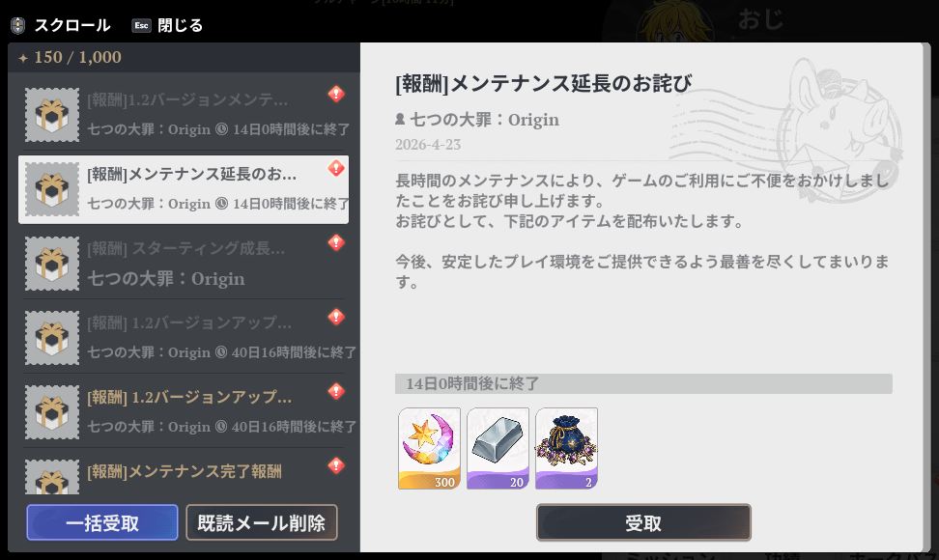Open the orange 1.2バージョンアップ mail

coord(184,412)
